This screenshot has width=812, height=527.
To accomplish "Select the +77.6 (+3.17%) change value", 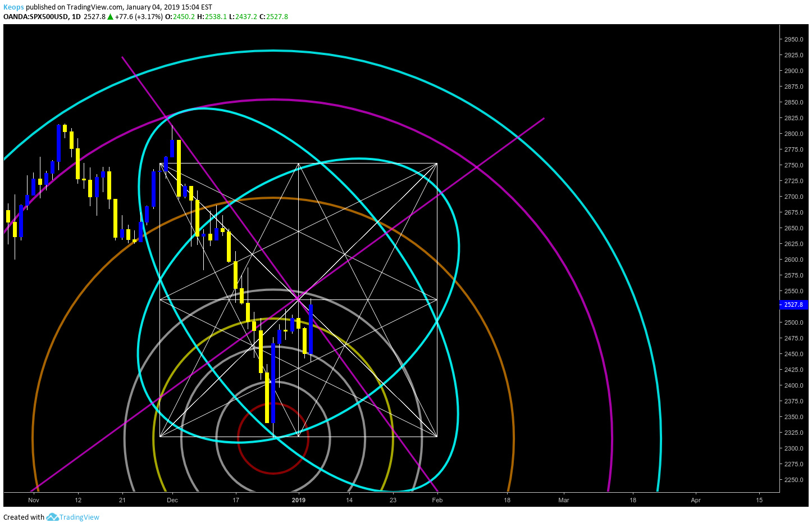I will click(139, 17).
